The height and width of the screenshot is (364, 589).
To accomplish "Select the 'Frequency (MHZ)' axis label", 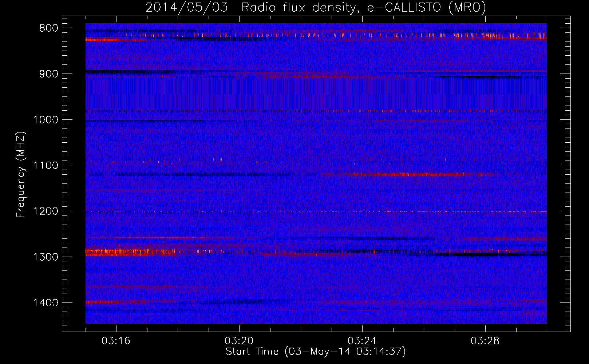I will (x=21, y=174).
